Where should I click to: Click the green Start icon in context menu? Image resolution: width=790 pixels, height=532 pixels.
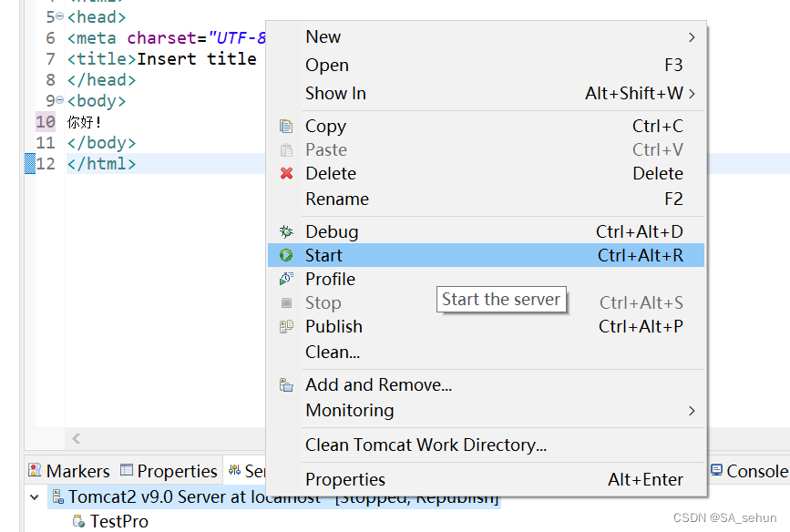click(286, 256)
